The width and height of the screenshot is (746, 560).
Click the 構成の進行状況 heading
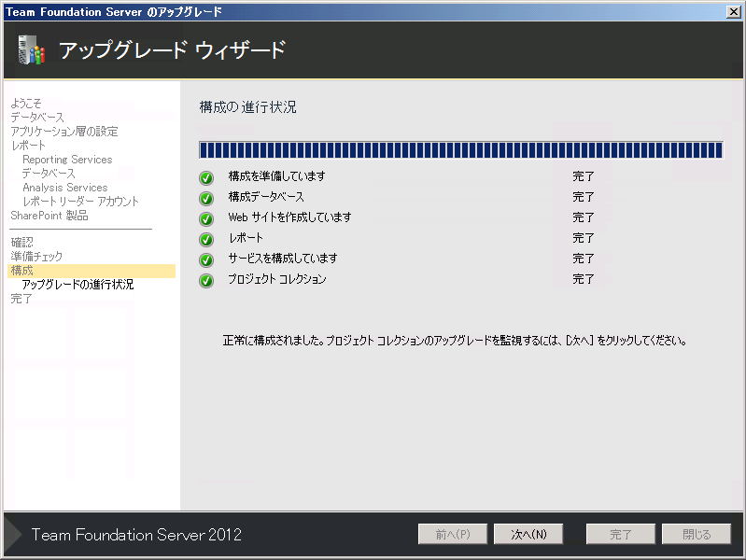(247, 107)
